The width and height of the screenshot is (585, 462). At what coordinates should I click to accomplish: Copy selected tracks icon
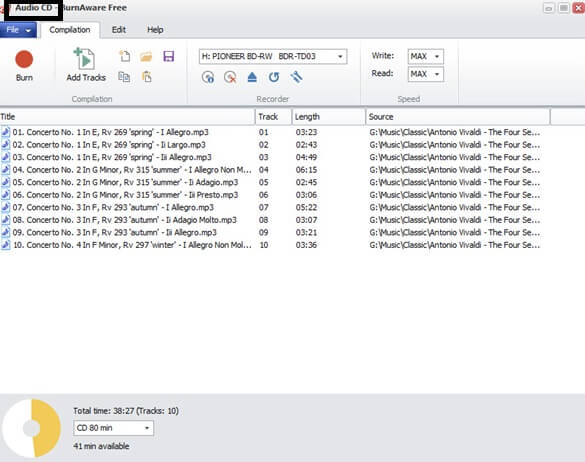[x=124, y=77]
